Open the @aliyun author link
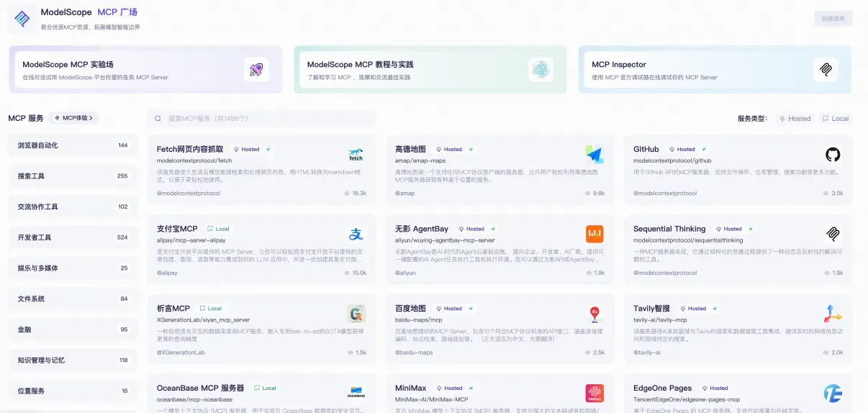 click(405, 273)
